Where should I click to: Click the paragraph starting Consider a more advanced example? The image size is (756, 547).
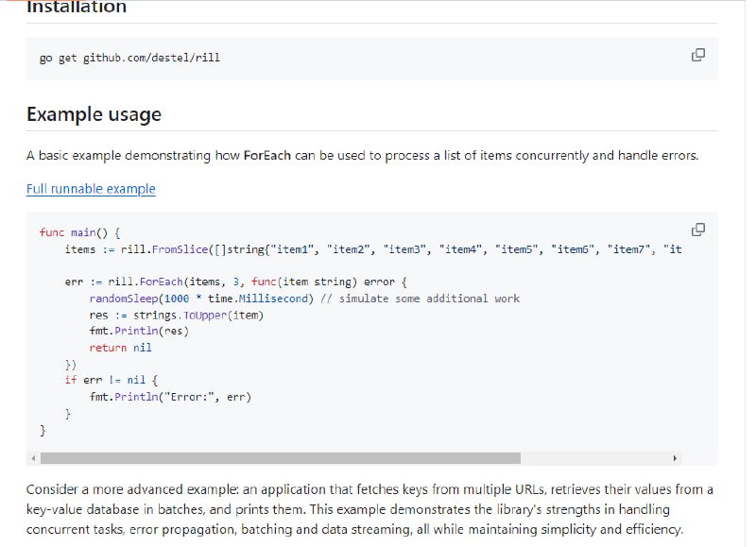[369, 509]
